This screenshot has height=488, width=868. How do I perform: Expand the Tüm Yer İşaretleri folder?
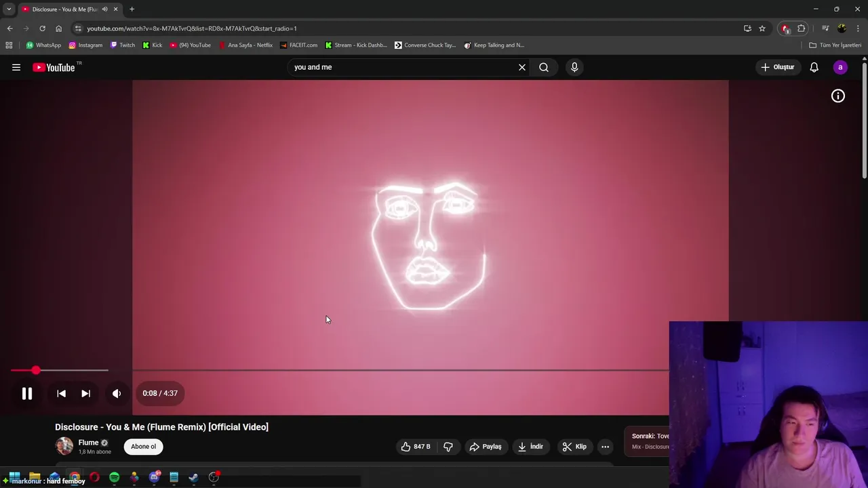point(835,45)
